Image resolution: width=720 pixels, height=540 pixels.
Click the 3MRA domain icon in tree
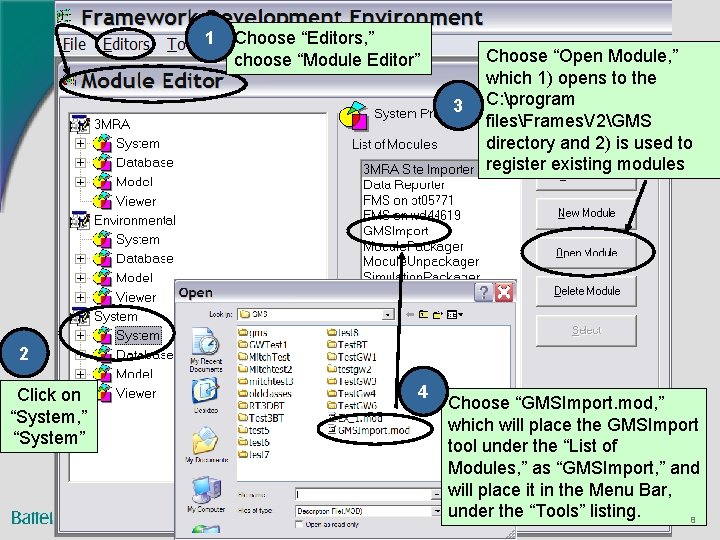(80, 124)
